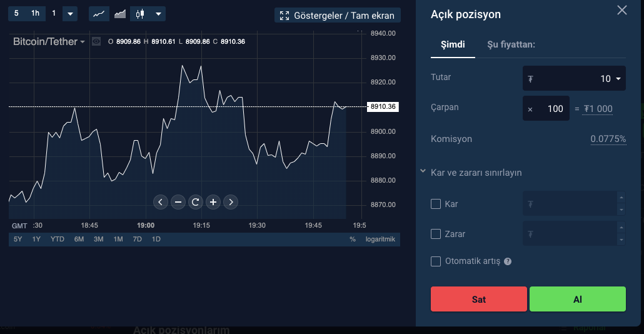Check the Otomatik artış option
Screen dimensions: 644x334
(x=436, y=261)
